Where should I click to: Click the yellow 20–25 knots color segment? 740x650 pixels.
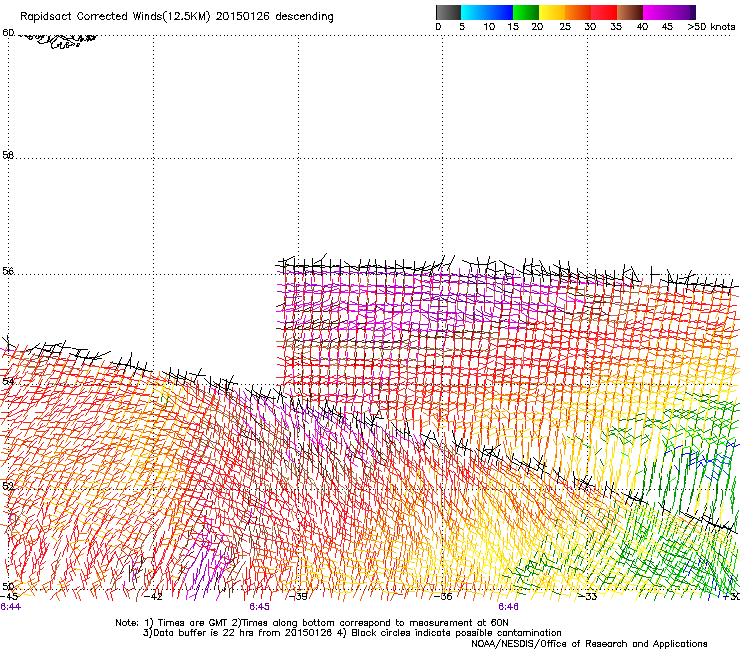click(x=552, y=12)
